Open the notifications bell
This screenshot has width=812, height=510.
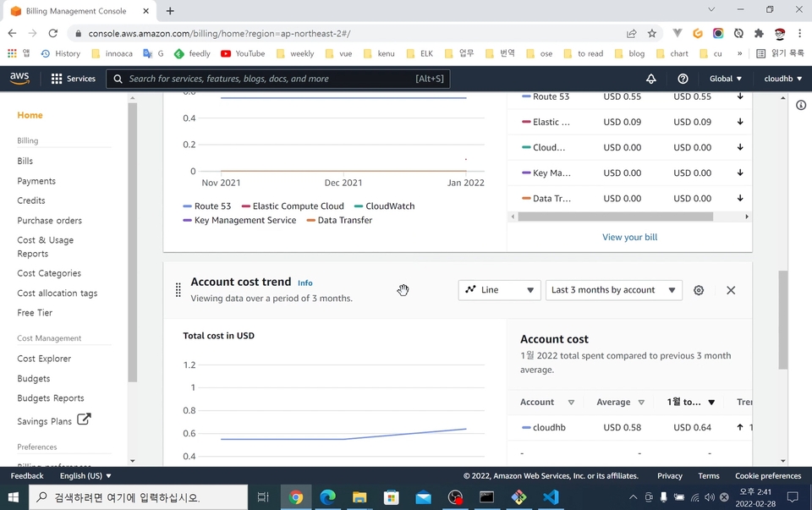(x=651, y=79)
